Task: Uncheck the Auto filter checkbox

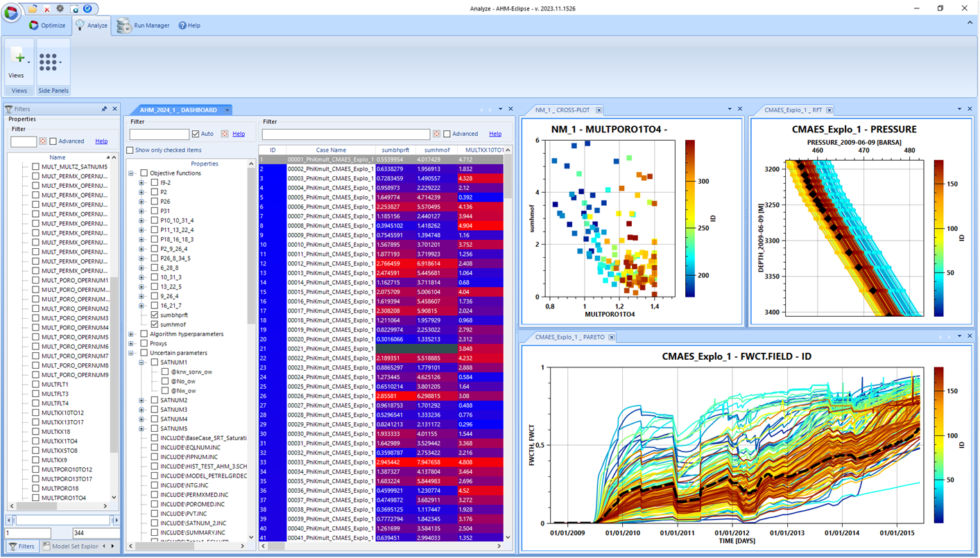Action: tap(196, 134)
